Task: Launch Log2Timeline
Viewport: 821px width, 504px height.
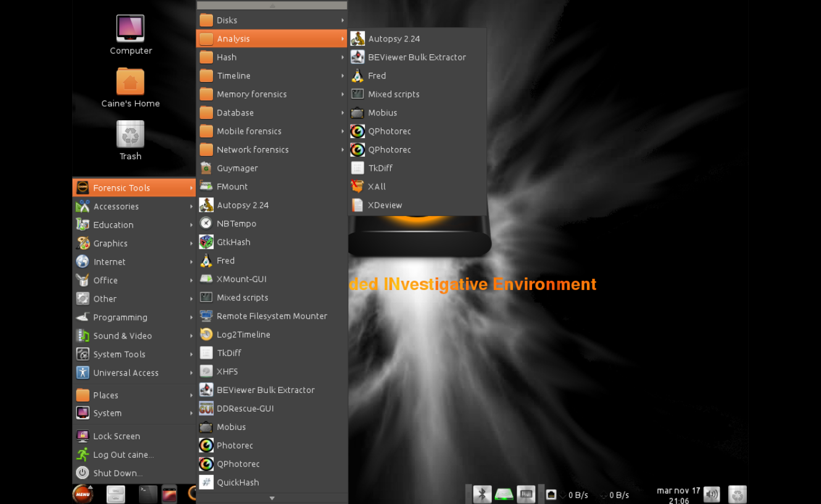Action: tap(272, 334)
